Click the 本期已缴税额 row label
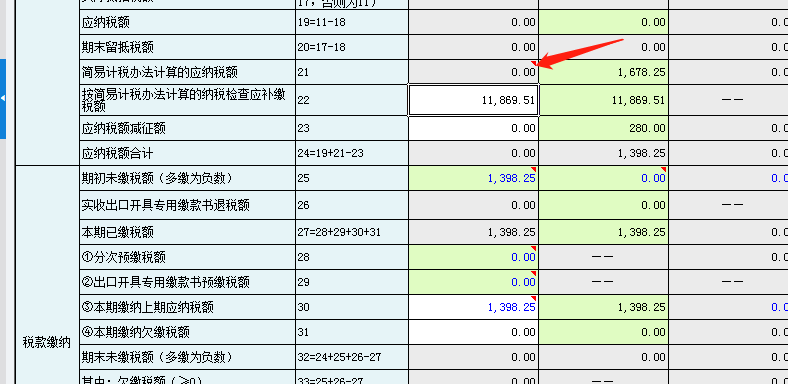This screenshot has width=788, height=384. tap(118, 232)
